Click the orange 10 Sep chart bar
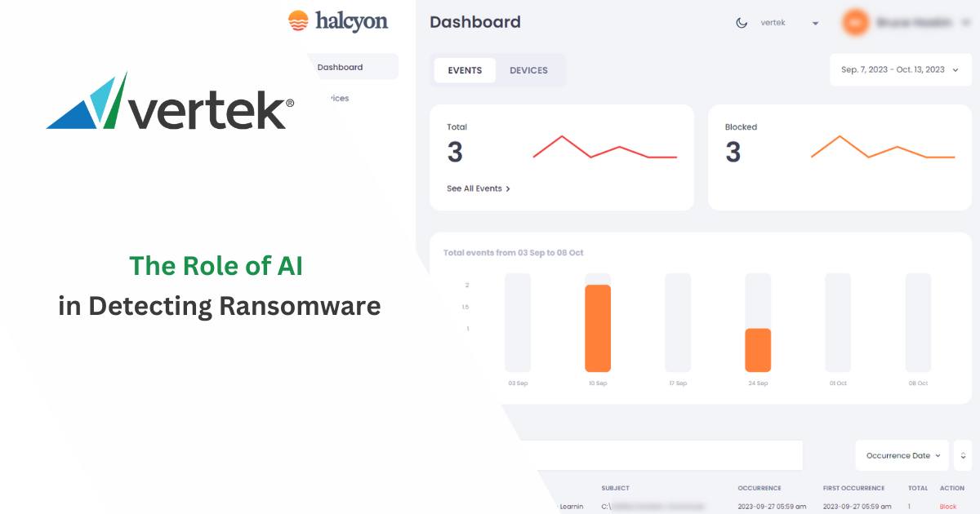Screen dimensions: 980x514 [598, 328]
